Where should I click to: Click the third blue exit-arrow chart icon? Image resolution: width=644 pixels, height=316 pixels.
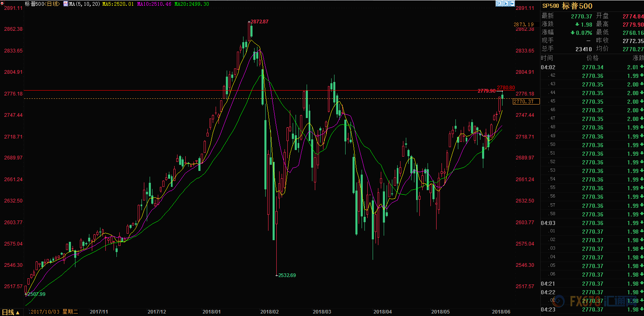point(512,4)
